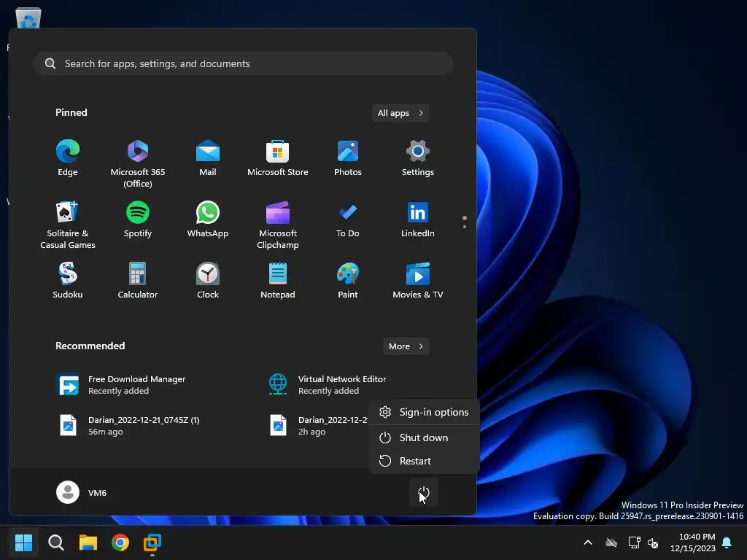The height and width of the screenshot is (560, 747).
Task: Choose Shut down in power menu
Action: coord(424,437)
